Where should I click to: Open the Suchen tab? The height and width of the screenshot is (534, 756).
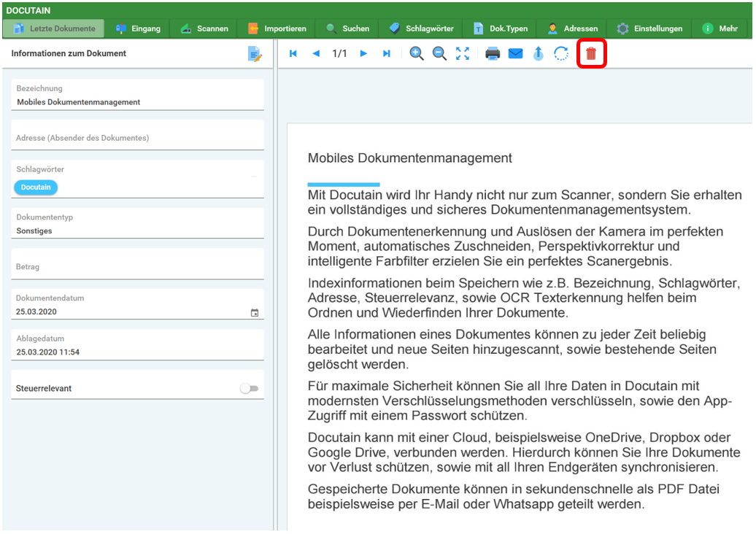point(347,28)
